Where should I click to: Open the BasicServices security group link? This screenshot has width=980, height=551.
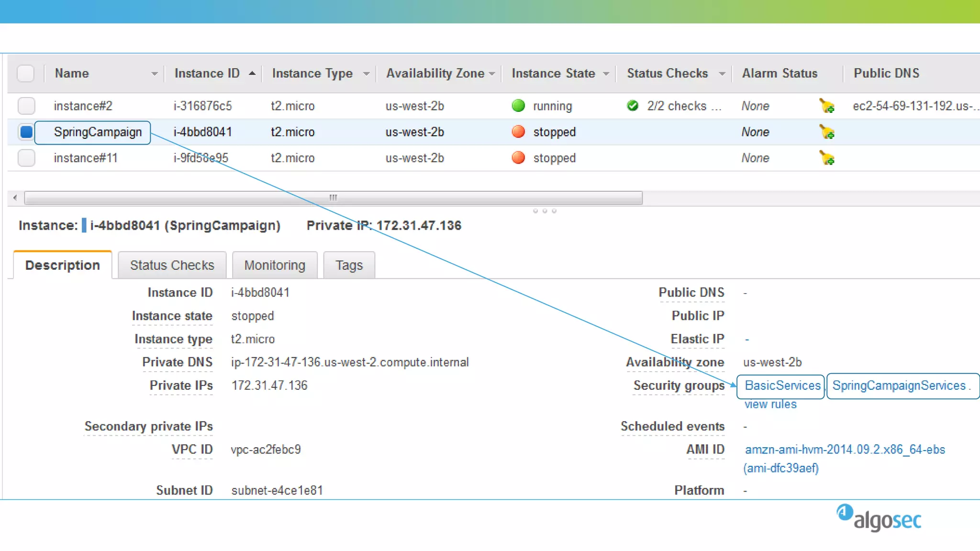click(782, 386)
